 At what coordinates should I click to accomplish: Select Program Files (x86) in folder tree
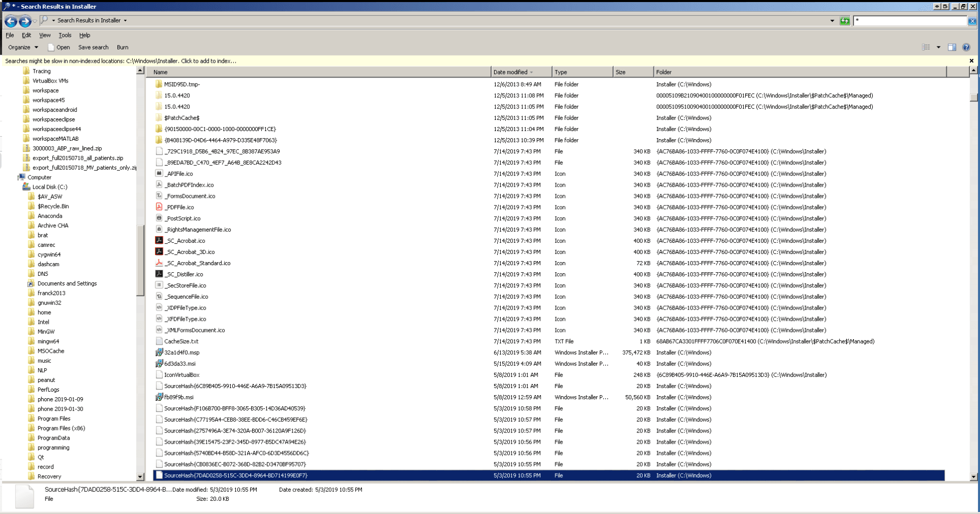click(61, 428)
